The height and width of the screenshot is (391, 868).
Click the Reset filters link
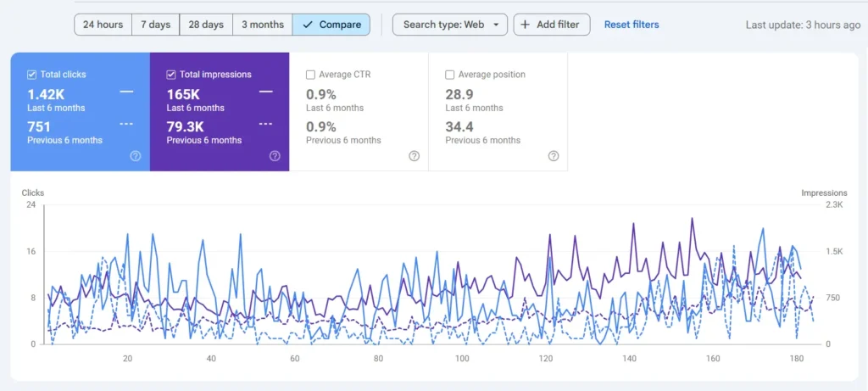[x=632, y=25]
